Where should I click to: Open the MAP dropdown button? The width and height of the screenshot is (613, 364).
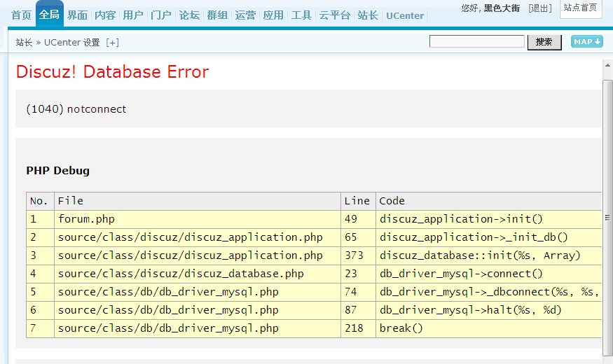tap(587, 41)
